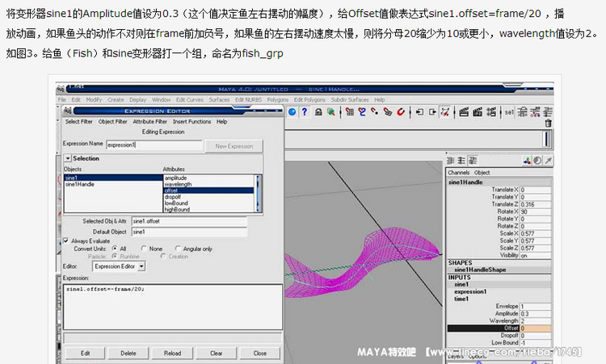Open the Modify menu in Maya menu bar
Viewport: 606px width, 364px height.
[x=94, y=99]
